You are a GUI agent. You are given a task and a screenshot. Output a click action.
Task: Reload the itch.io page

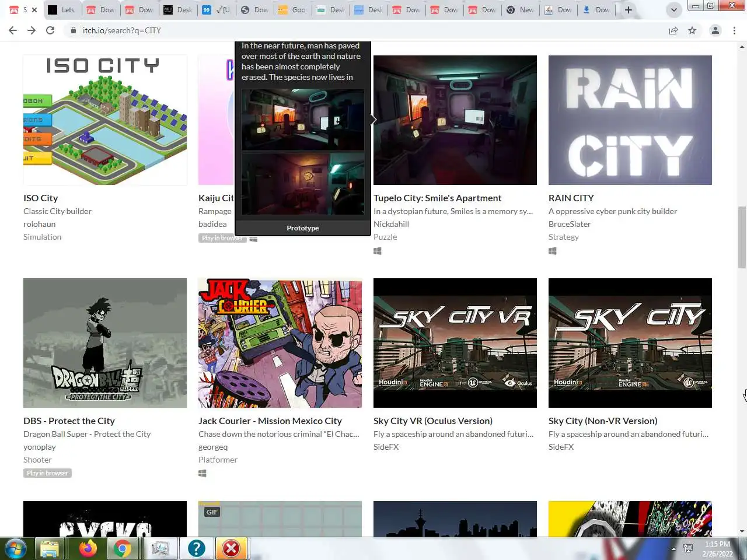(50, 30)
